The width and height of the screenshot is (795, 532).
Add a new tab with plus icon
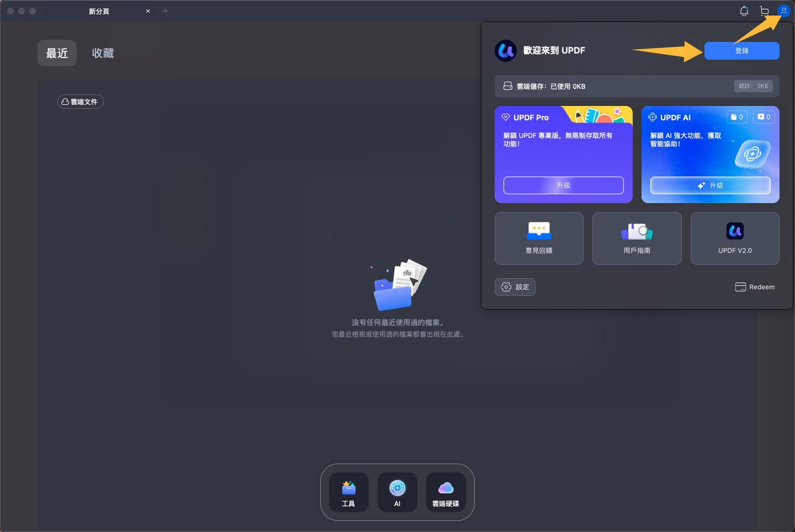coord(166,11)
